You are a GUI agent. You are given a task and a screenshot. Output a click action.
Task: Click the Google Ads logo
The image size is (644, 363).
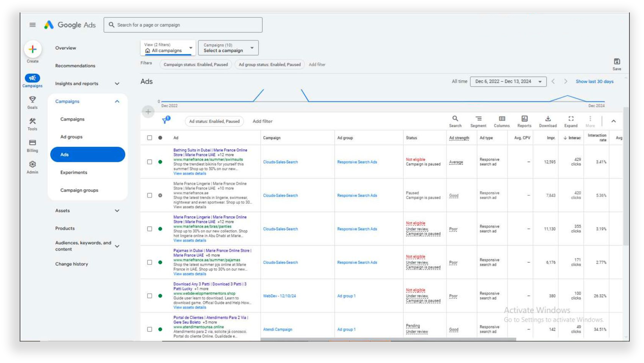point(70,25)
